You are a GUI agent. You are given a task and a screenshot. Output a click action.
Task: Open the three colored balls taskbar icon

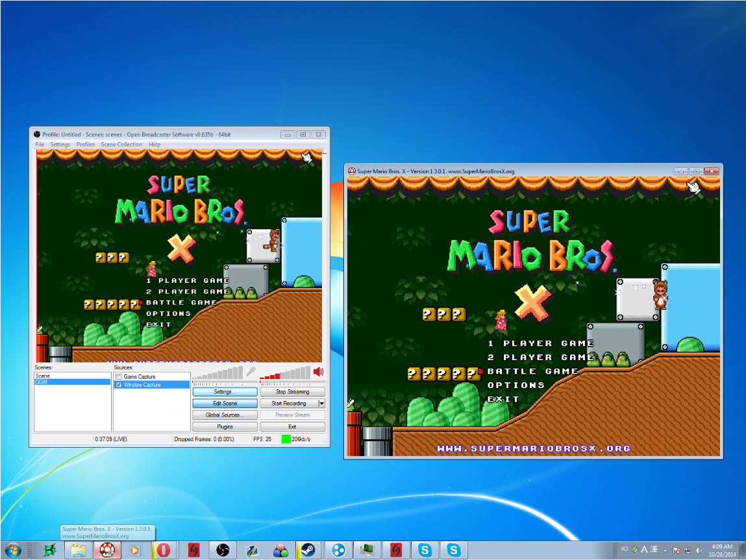(280, 550)
